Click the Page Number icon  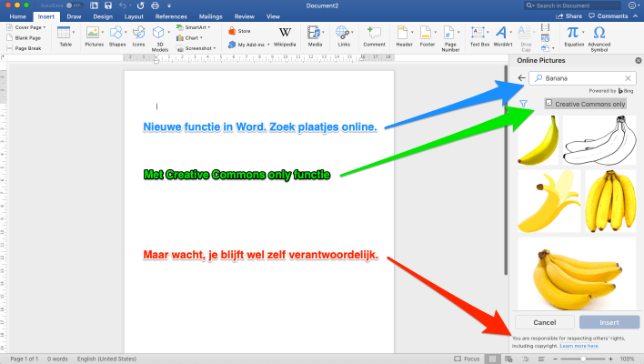tap(449, 33)
